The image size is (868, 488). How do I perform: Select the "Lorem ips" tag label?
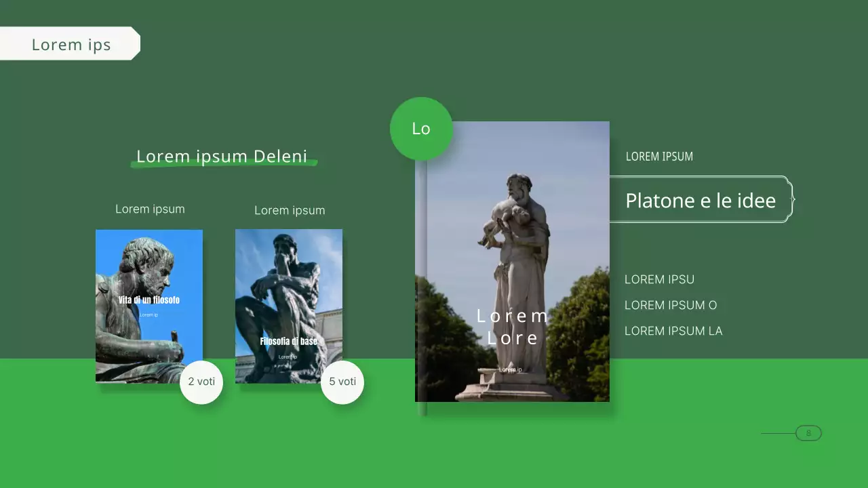point(71,45)
